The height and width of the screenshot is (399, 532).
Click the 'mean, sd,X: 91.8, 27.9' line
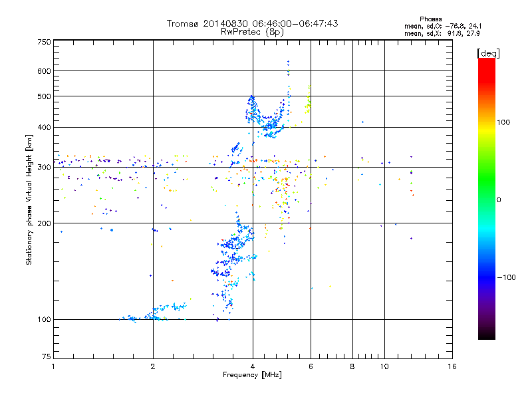(x=442, y=34)
